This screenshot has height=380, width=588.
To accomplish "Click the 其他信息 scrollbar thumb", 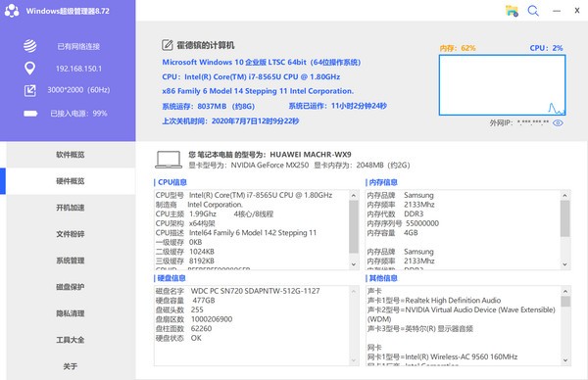I will pyautogui.click(x=565, y=302).
